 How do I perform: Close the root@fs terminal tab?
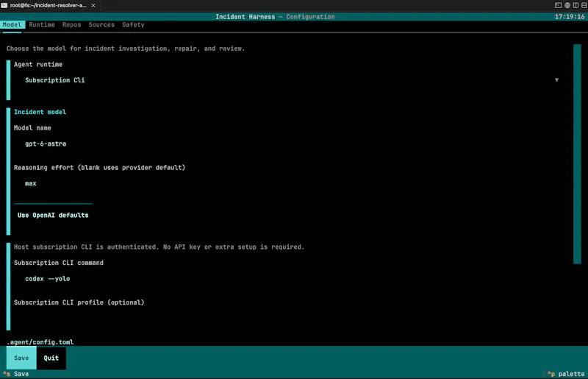point(93,5)
